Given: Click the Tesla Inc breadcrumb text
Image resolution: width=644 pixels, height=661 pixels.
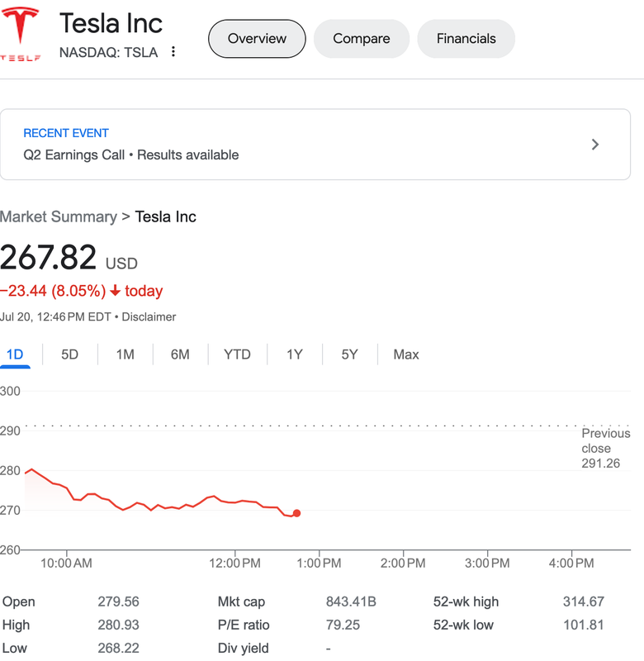Looking at the screenshot, I should click(165, 216).
